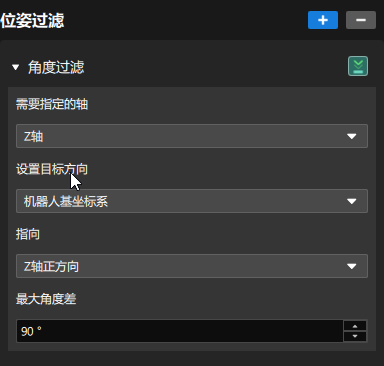Click the 最大角度差 label
Viewport: 384px width, 366px height.
[x=46, y=299]
